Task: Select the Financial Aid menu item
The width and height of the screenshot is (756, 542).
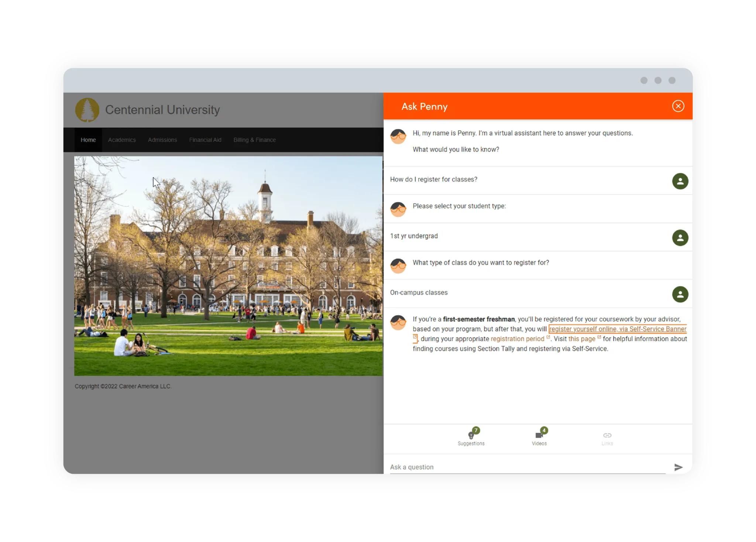Action: [x=205, y=140]
